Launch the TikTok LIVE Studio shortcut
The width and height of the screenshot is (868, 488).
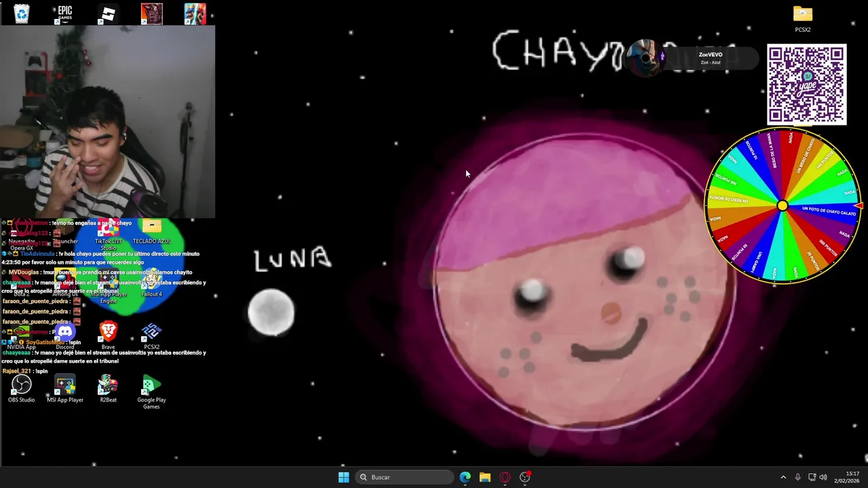108,234
